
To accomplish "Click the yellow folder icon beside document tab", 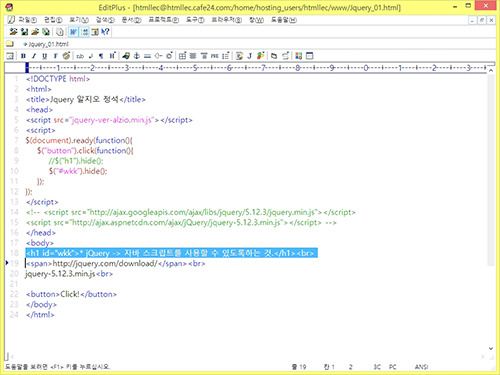I will (x=10, y=44).
